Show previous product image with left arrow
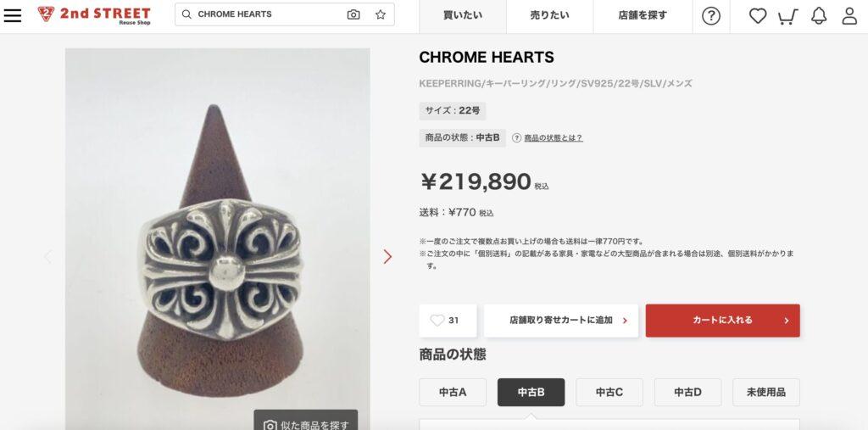The image size is (868, 430). [47, 257]
